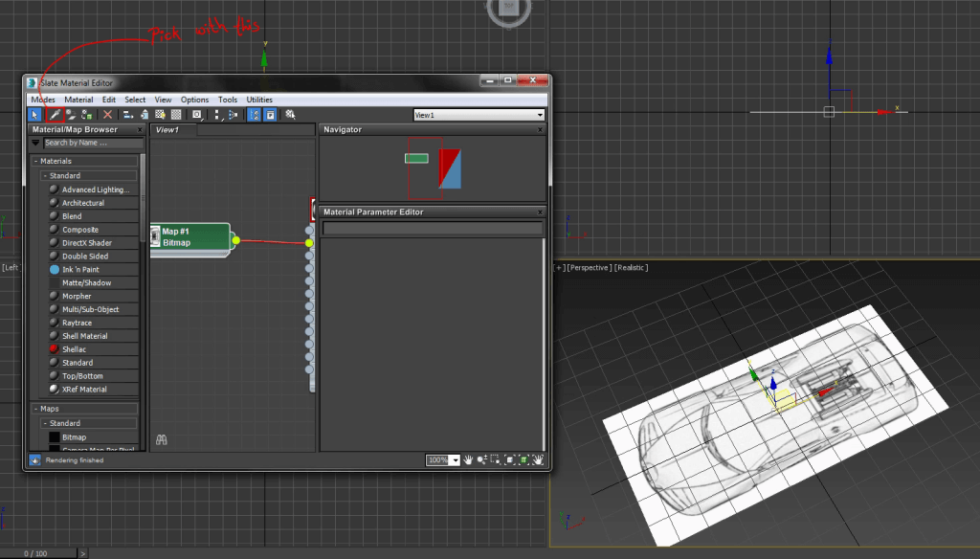Open the 100% zoom level dropdown
Image resolution: width=980 pixels, height=559 pixels.
(456, 460)
